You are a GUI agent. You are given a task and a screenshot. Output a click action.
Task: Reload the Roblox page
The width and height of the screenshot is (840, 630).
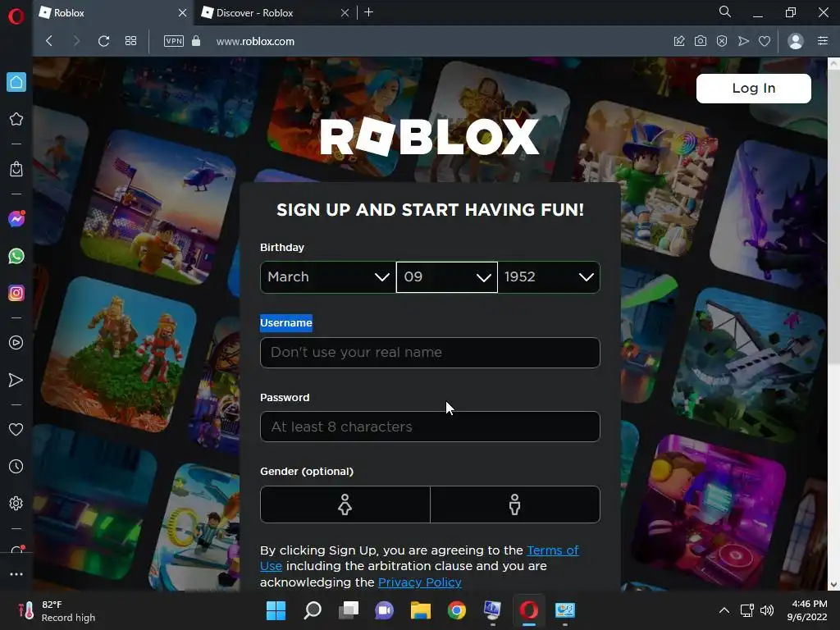(x=104, y=41)
